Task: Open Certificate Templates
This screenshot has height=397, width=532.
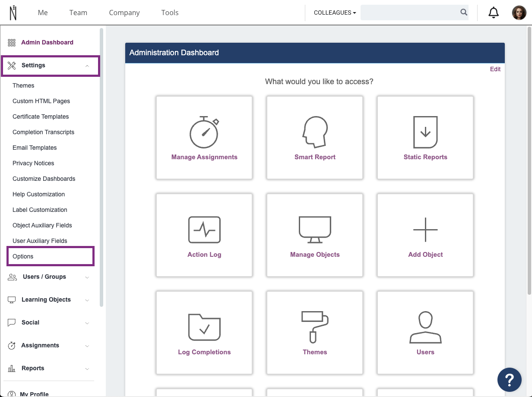Action: tap(41, 117)
